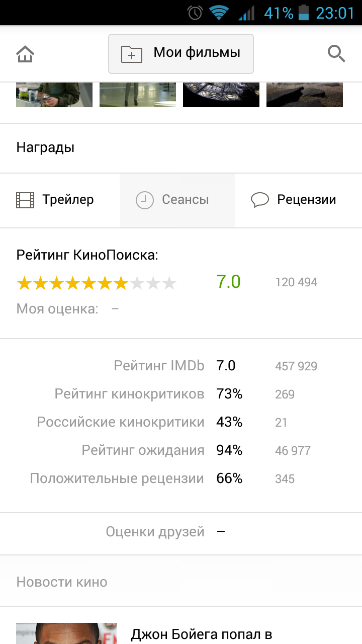
Task: Open the last movie still thumbnail
Action: pyautogui.click(x=305, y=95)
